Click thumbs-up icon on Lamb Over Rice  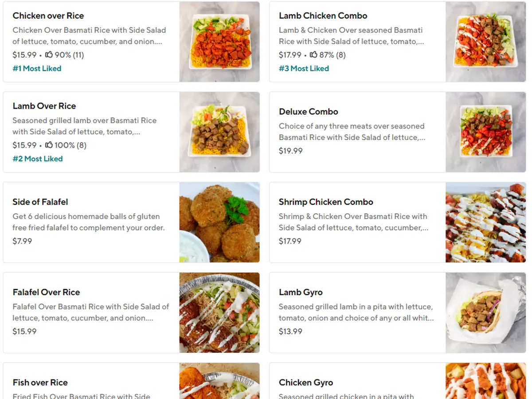click(x=49, y=145)
